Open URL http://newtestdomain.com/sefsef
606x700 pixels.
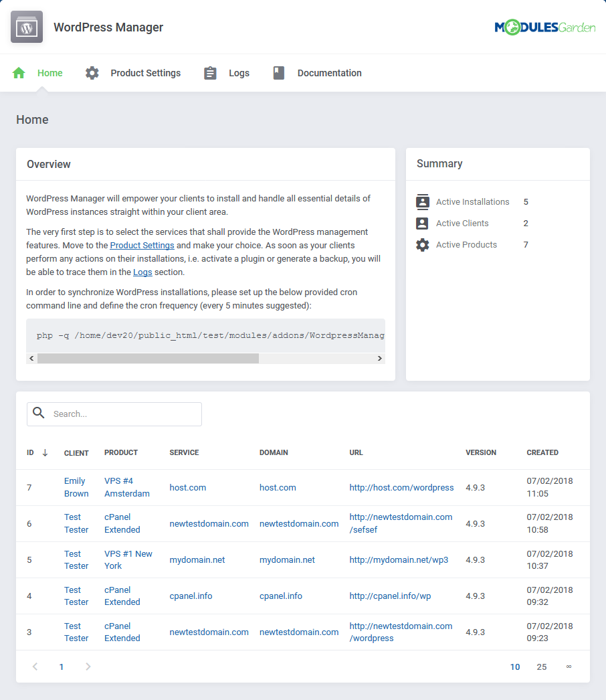[x=401, y=523]
